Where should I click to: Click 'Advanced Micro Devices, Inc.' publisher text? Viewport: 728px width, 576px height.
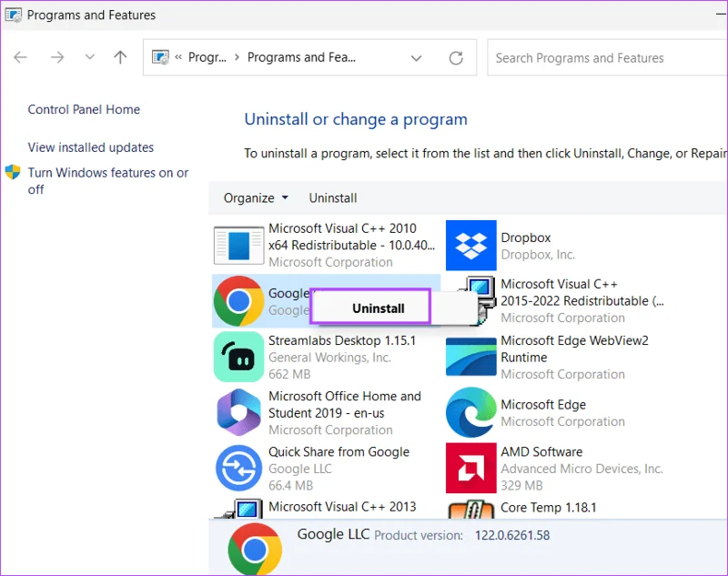[581, 469]
